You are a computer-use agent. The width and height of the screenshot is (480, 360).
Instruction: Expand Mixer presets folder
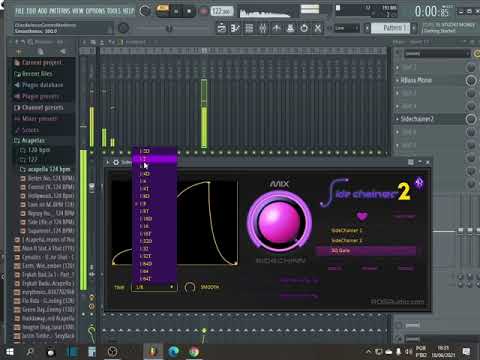[39, 119]
